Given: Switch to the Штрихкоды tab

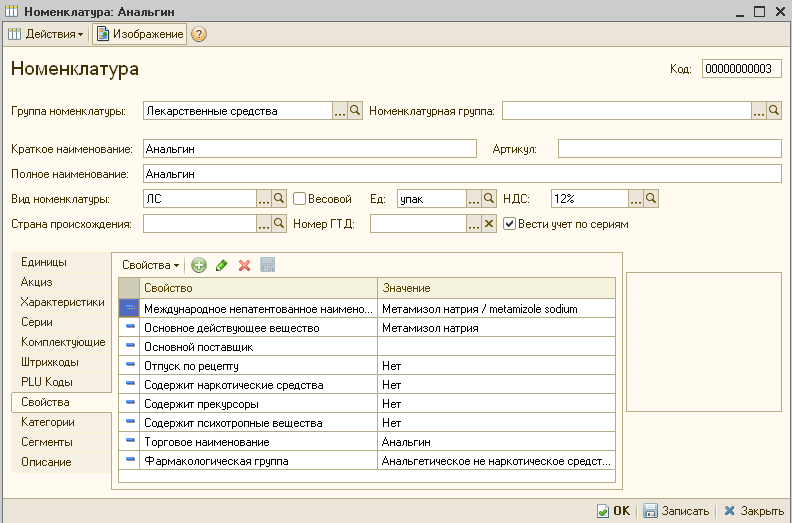Looking at the screenshot, I should click(x=50, y=362).
